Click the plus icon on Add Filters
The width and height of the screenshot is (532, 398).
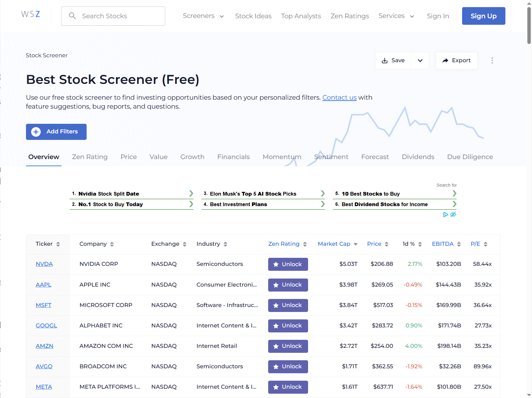36,132
